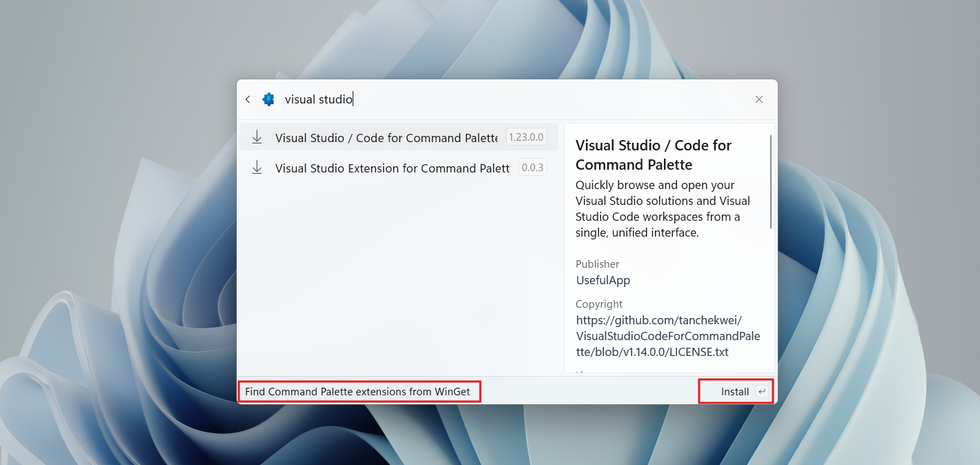The image size is (980, 465).
Task: Click the 0.0.3 version badge
Action: 532,167
